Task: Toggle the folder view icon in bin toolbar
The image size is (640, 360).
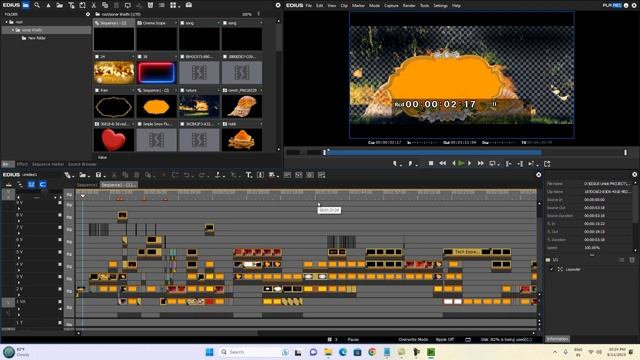Action: (26, 5)
